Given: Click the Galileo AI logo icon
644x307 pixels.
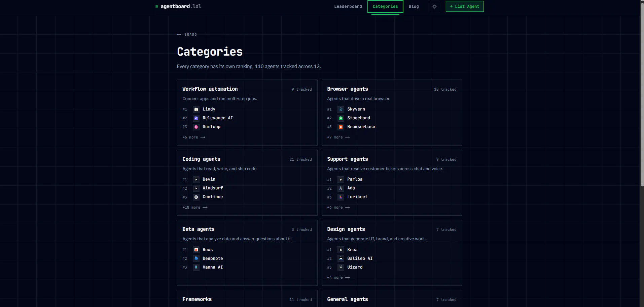Looking at the screenshot, I should pyautogui.click(x=341, y=258).
